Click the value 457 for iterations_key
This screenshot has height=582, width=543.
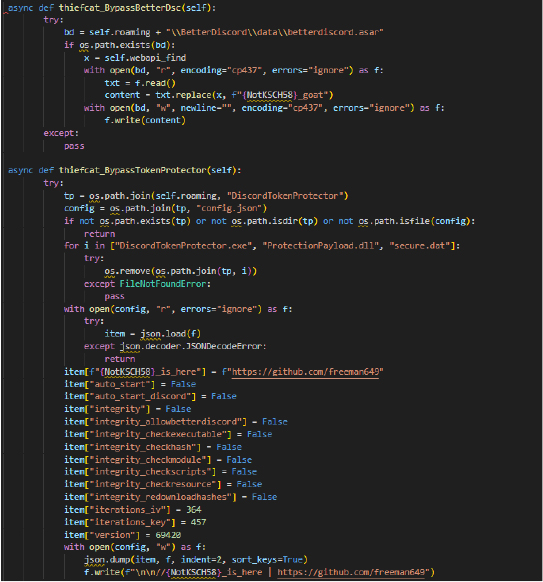click(199, 522)
